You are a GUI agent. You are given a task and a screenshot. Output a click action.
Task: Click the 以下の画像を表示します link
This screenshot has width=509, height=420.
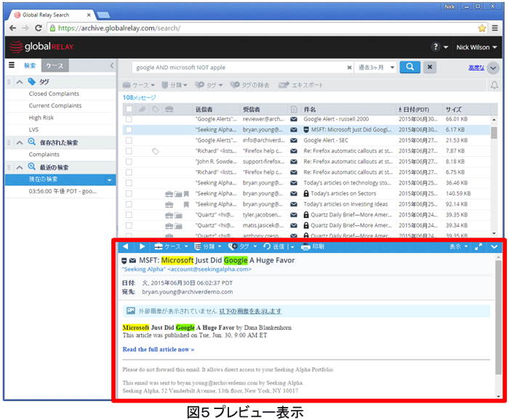(250, 311)
